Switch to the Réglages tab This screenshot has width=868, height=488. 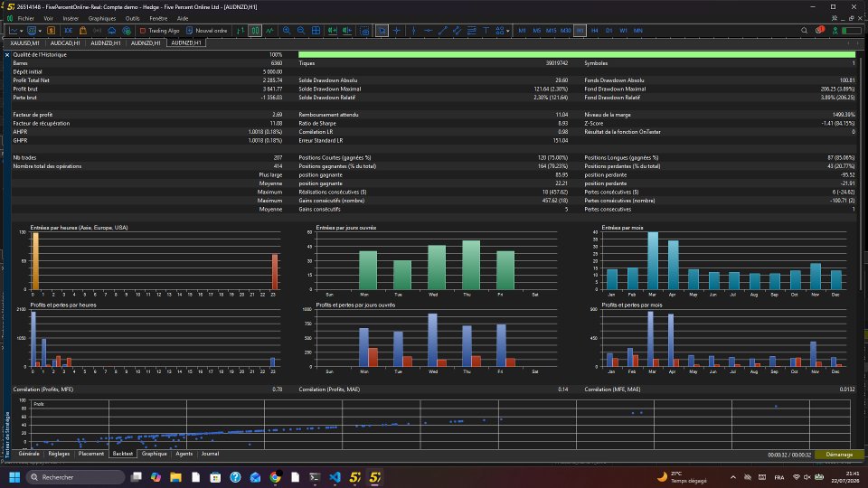tap(59, 454)
